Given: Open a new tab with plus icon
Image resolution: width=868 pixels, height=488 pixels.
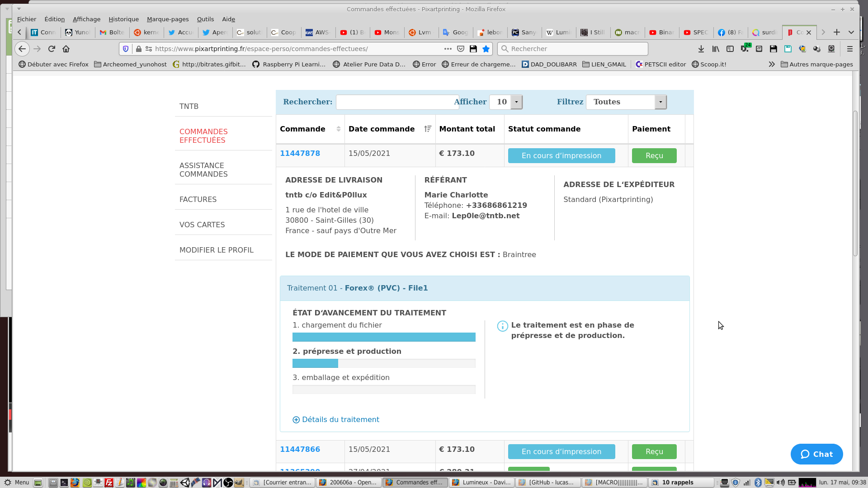Looking at the screenshot, I should coord(837,32).
